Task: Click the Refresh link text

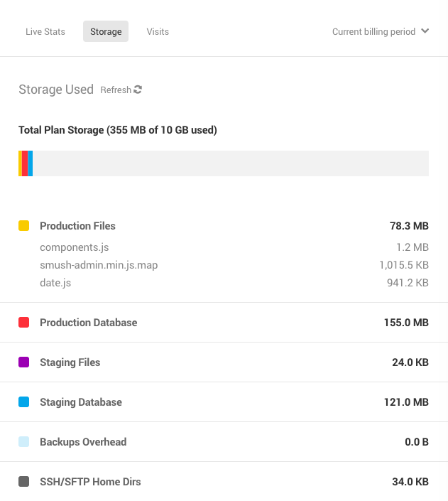Action: coord(115,90)
